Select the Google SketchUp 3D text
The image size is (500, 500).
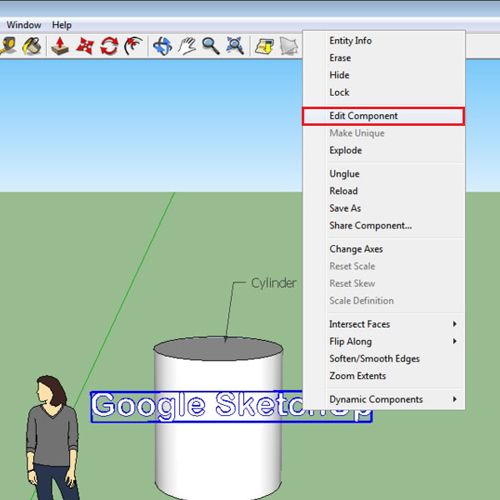pos(197,407)
